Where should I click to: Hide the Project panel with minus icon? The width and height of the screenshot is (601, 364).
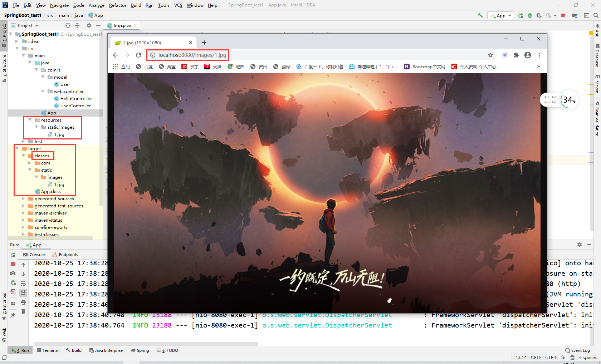[x=98, y=25]
